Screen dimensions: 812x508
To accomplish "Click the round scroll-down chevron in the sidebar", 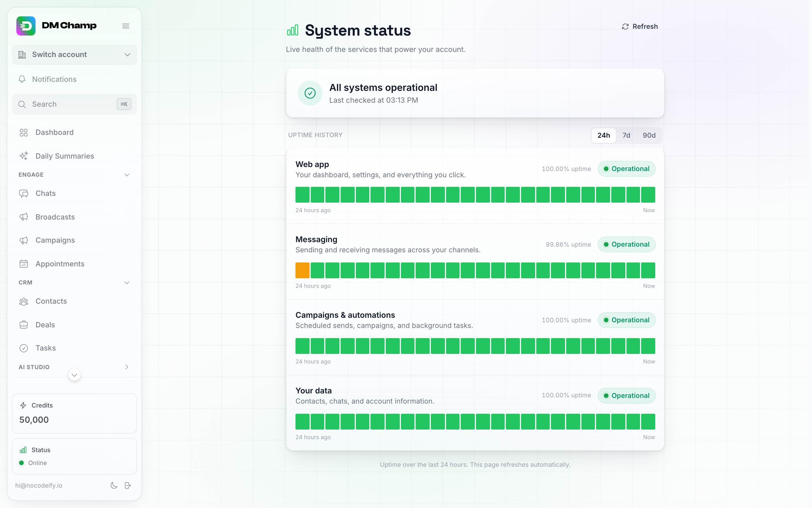I will [x=74, y=375].
